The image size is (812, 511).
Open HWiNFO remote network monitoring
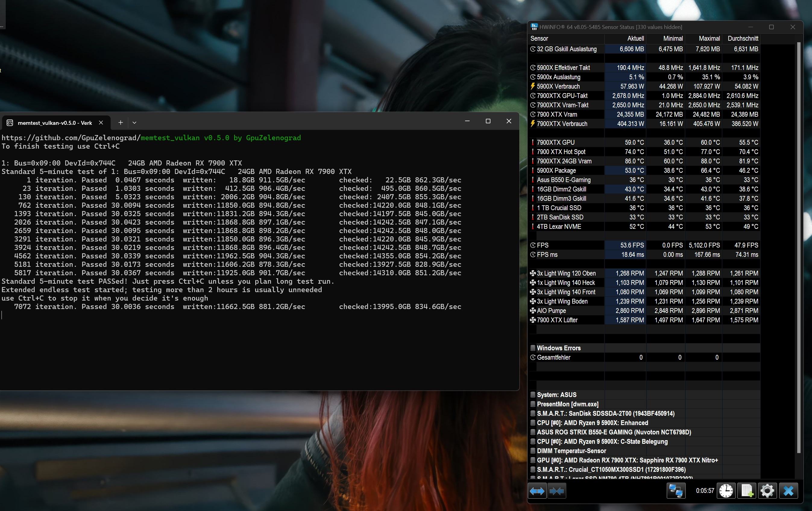coord(676,491)
